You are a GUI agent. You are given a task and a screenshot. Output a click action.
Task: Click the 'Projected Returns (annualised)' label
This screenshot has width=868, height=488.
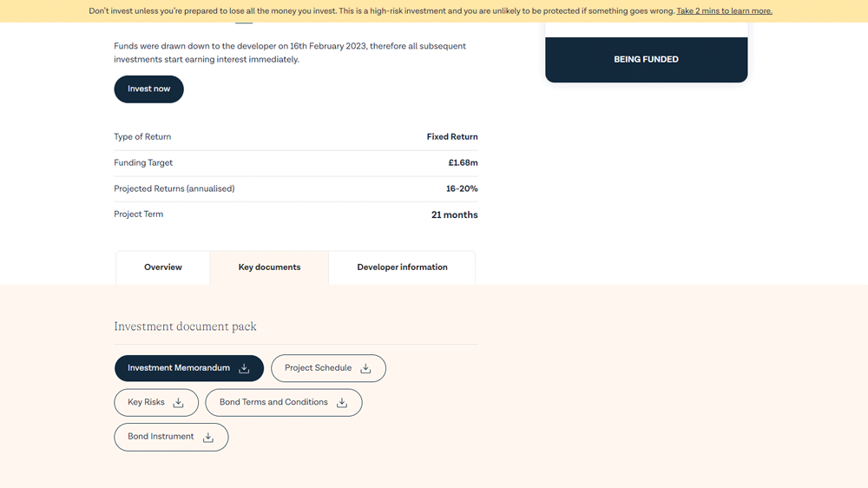174,189
